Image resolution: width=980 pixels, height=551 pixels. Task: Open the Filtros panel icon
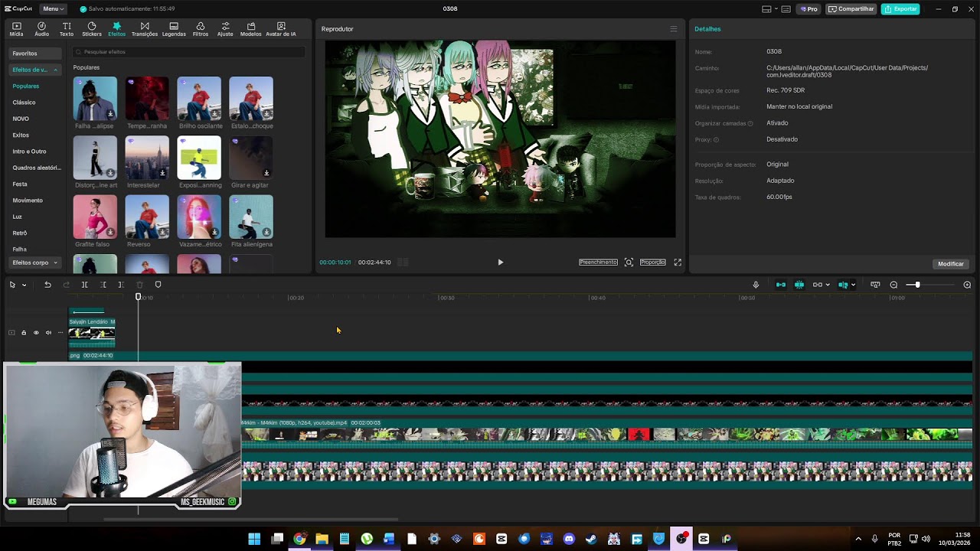click(201, 29)
